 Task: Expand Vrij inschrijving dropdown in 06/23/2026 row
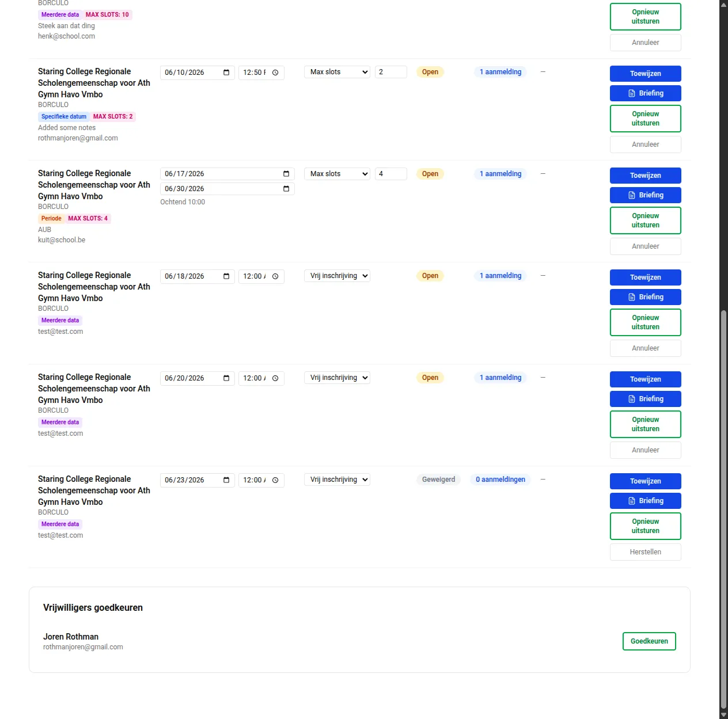pos(337,480)
